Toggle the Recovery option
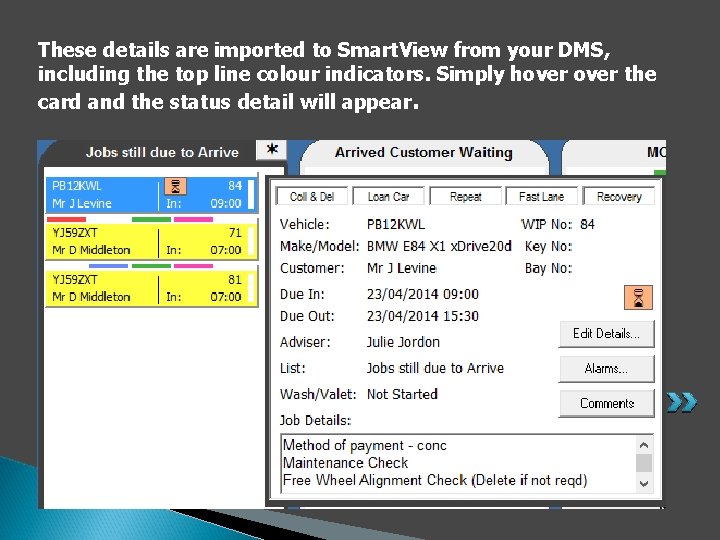Viewport: 720px width, 540px height. click(619, 197)
